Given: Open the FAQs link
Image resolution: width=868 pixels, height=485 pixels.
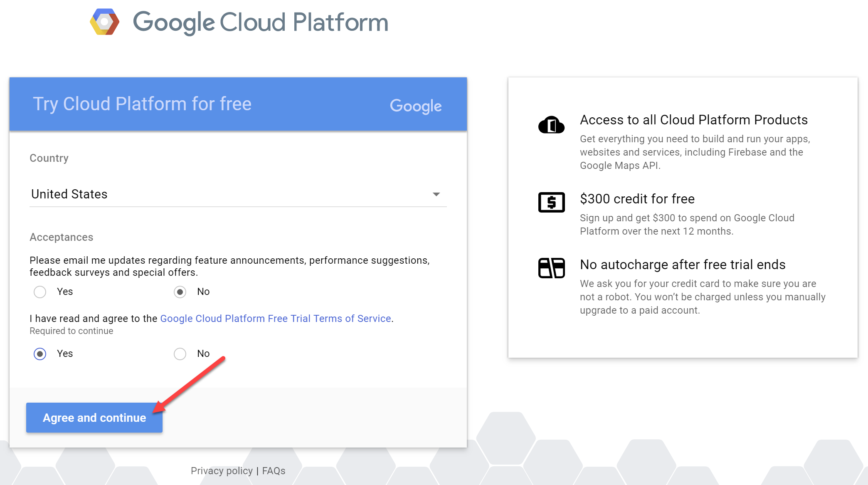Looking at the screenshot, I should tap(274, 471).
